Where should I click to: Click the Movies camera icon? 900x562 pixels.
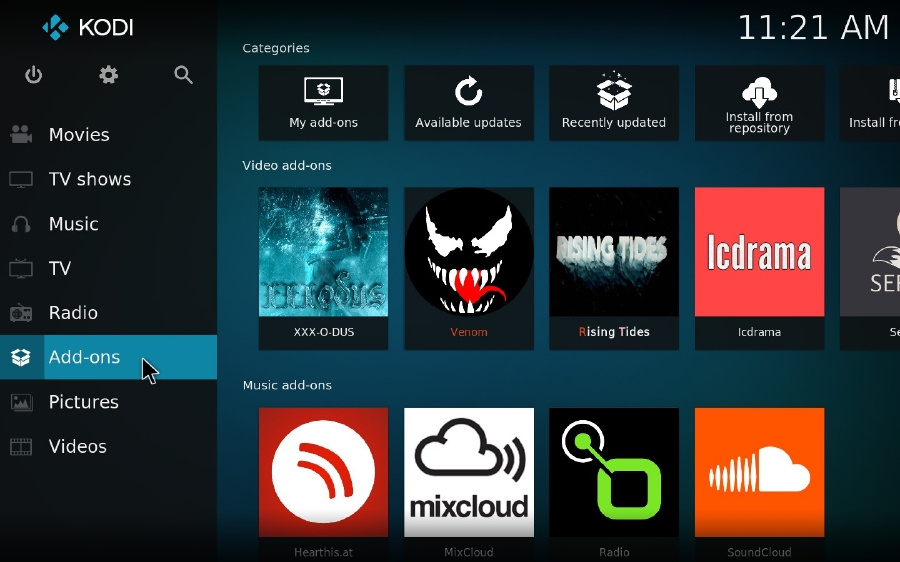pyautogui.click(x=21, y=134)
